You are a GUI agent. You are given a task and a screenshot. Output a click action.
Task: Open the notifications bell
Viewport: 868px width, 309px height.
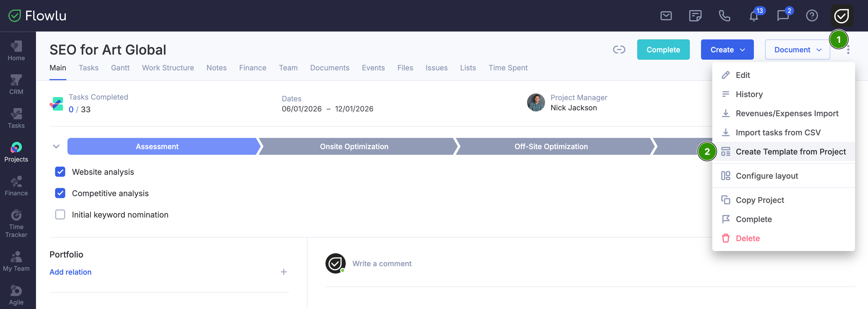[754, 16]
